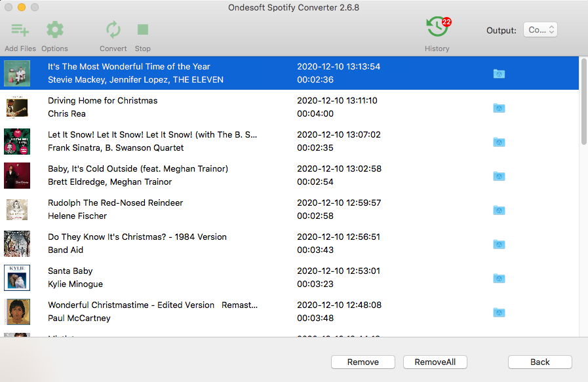Screen dimensions: 588x382
Task: Click the vertical scrollbar of the list
Action: (x=583, y=101)
